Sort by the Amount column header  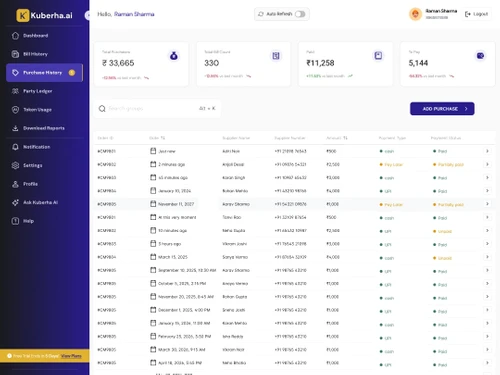tap(337, 138)
